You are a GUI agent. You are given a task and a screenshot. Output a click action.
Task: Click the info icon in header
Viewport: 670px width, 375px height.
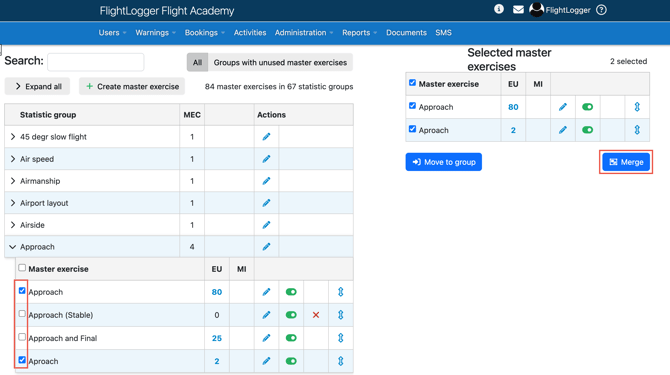click(x=499, y=9)
